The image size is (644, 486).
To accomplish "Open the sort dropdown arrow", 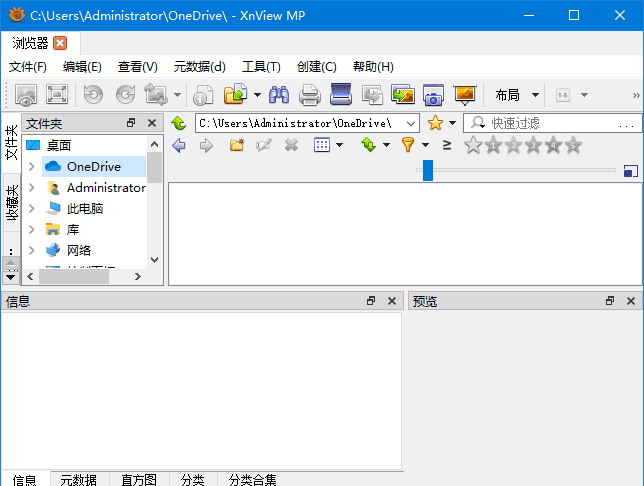I will [x=386, y=145].
